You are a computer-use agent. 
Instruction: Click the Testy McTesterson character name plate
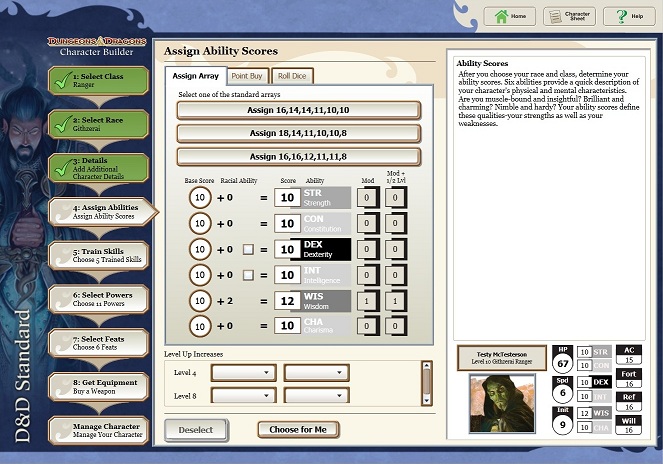point(502,358)
